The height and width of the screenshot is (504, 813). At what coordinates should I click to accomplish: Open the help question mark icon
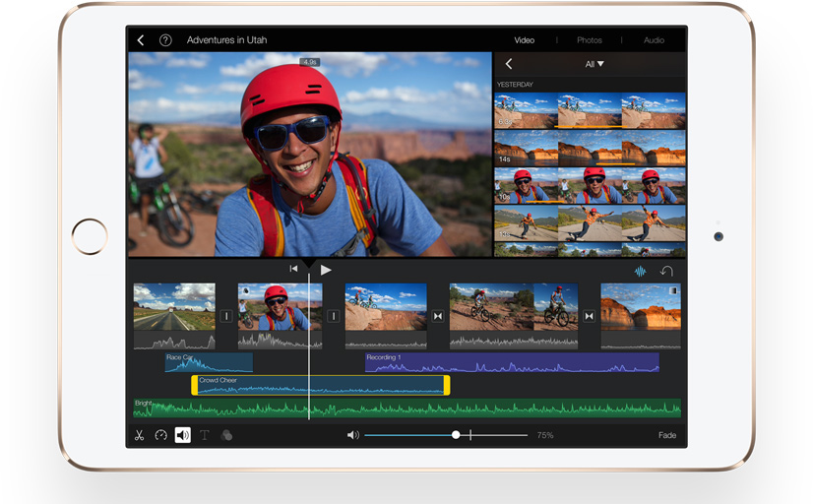coord(165,40)
